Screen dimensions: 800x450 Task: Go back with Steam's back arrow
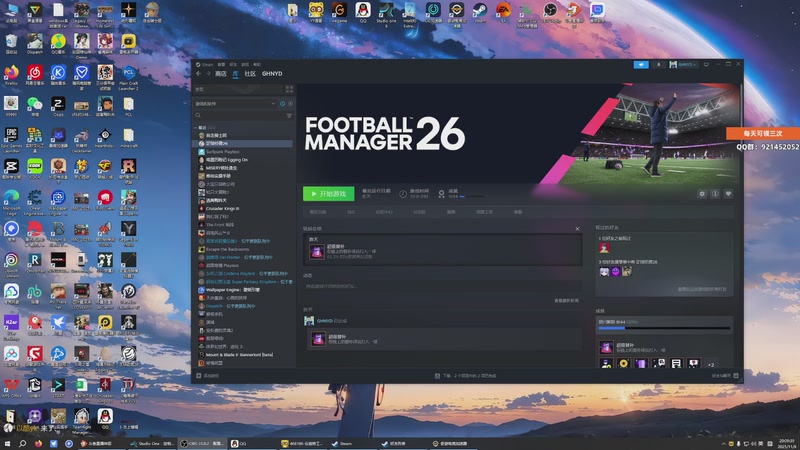(x=198, y=74)
